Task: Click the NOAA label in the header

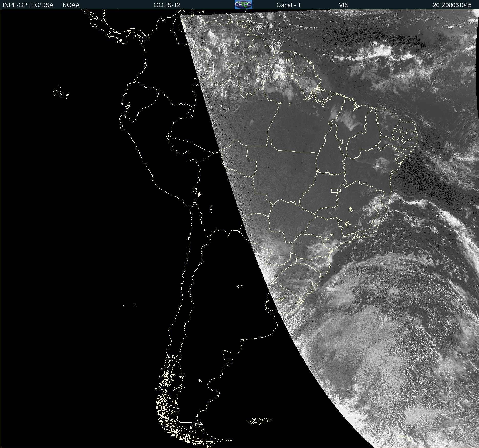Action: tap(71, 5)
